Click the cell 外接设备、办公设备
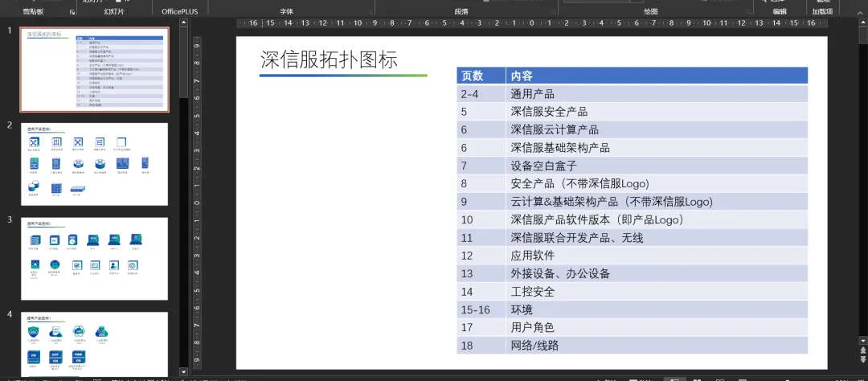This screenshot has width=868, height=381. pos(657,273)
